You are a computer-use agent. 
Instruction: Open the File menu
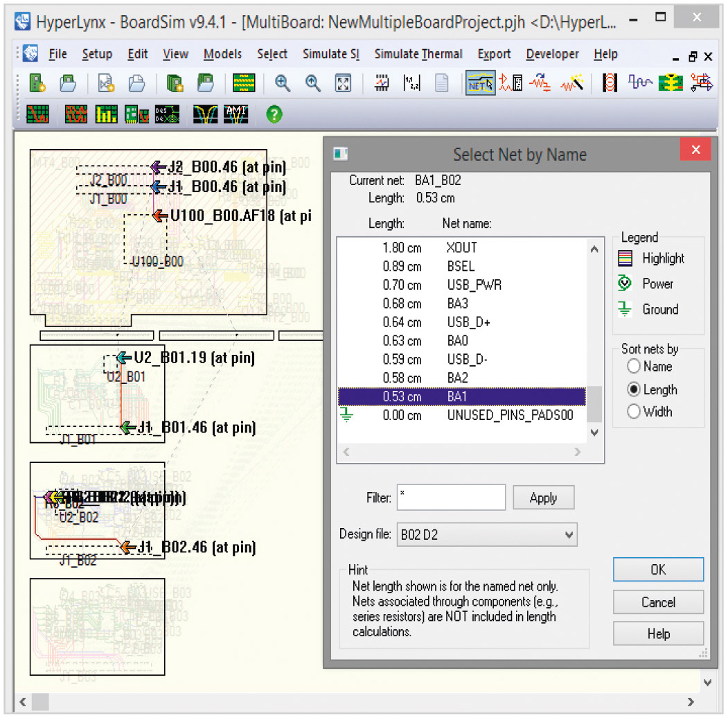[57, 54]
